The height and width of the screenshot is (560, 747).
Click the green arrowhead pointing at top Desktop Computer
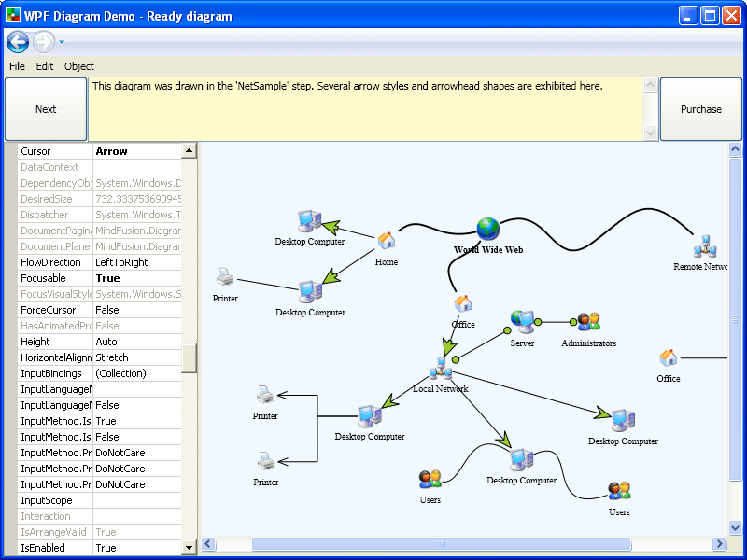click(332, 227)
